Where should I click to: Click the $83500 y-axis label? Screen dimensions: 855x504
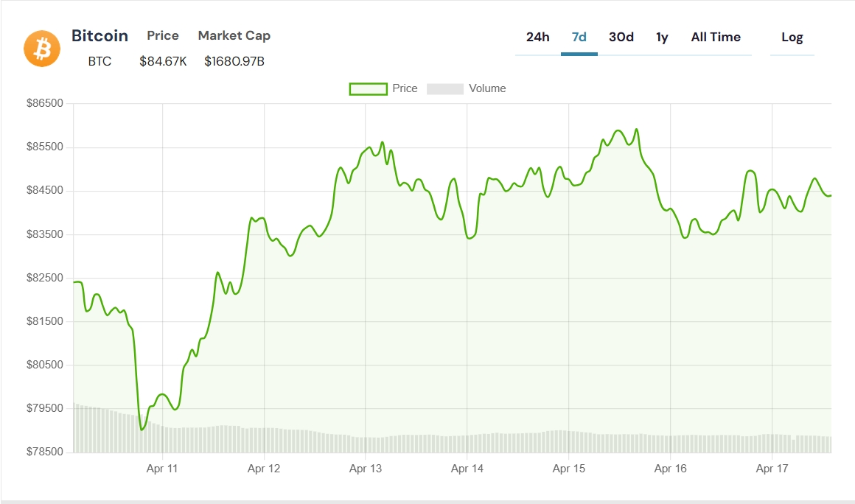tap(45, 234)
